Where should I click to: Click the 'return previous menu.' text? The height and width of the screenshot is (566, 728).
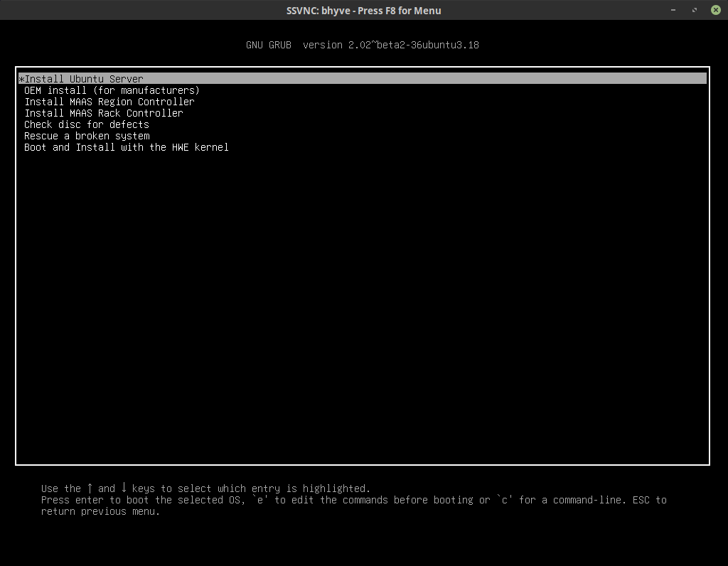click(100, 511)
